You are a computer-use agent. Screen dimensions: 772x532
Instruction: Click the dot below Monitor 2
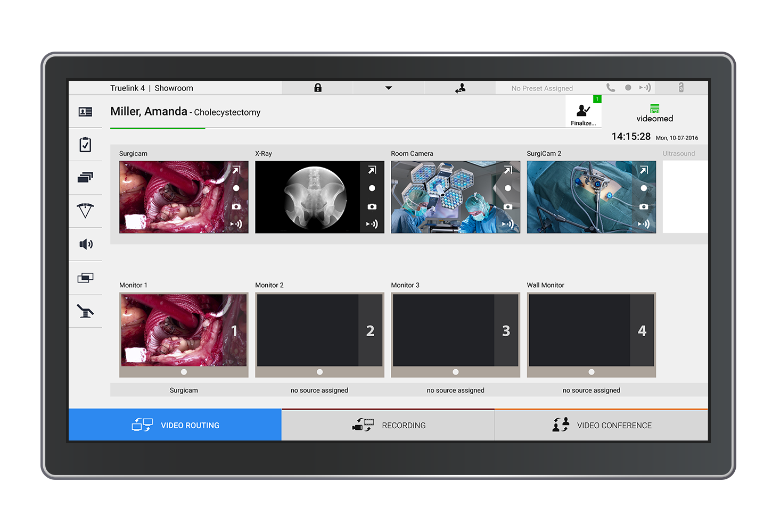tap(319, 372)
